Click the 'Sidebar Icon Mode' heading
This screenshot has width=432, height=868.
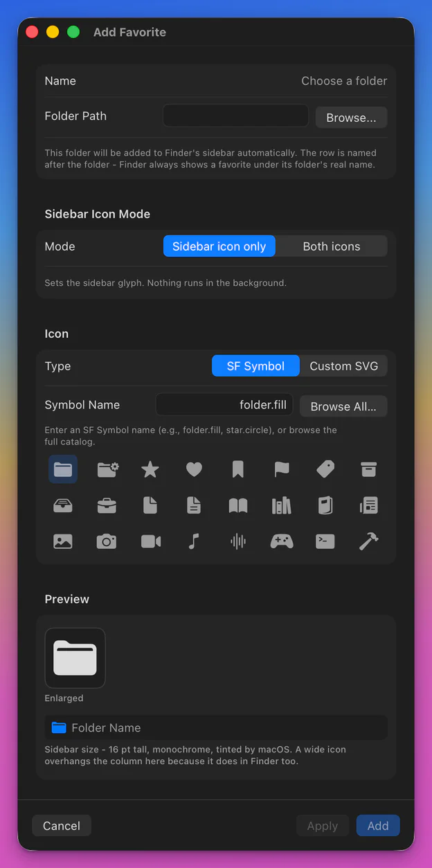pos(98,214)
